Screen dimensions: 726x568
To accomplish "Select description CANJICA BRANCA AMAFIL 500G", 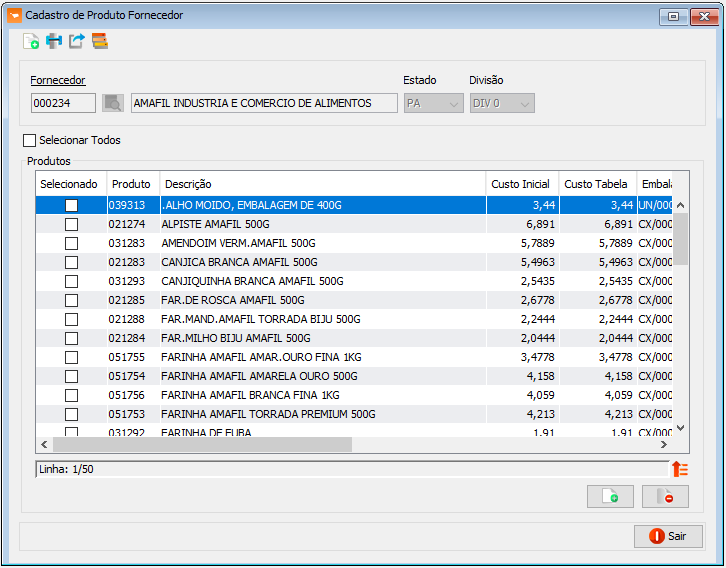I will (x=239, y=262).
